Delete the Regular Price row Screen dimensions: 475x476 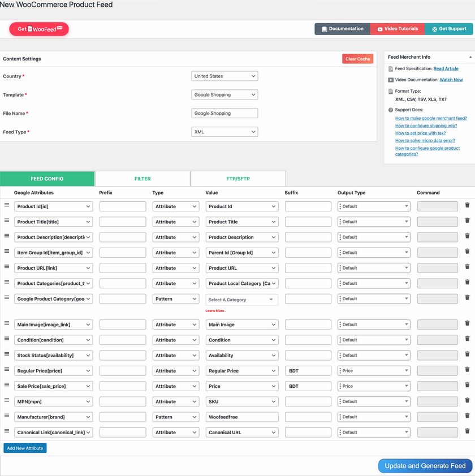pyautogui.click(x=467, y=370)
